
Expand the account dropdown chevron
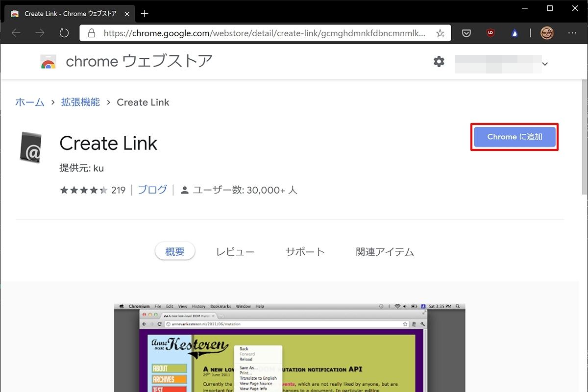point(545,64)
